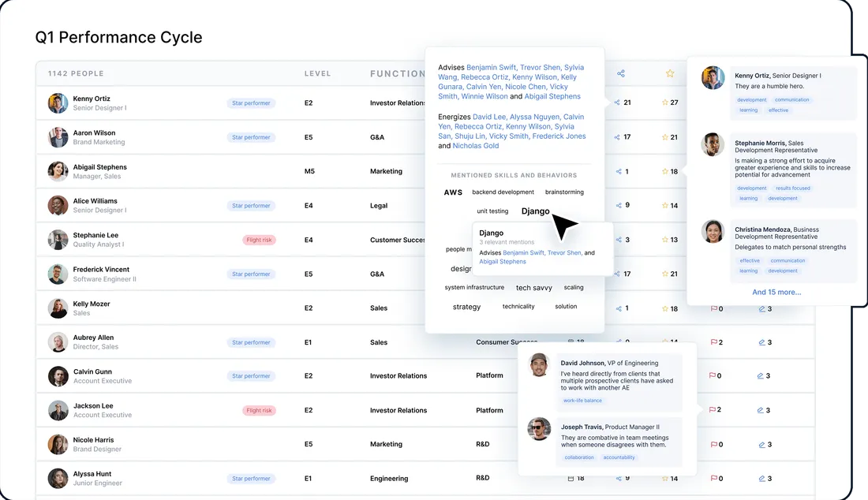Click the star icon in the table header
Viewport: 868px width, 500px height.
pyautogui.click(x=670, y=73)
